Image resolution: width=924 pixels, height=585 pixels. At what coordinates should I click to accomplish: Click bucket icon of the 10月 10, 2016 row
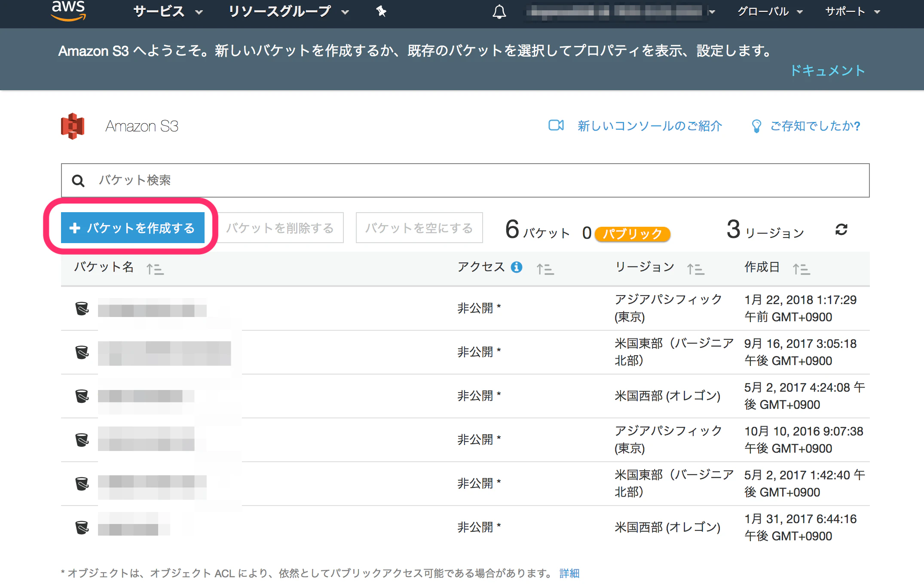pos(82,440)
